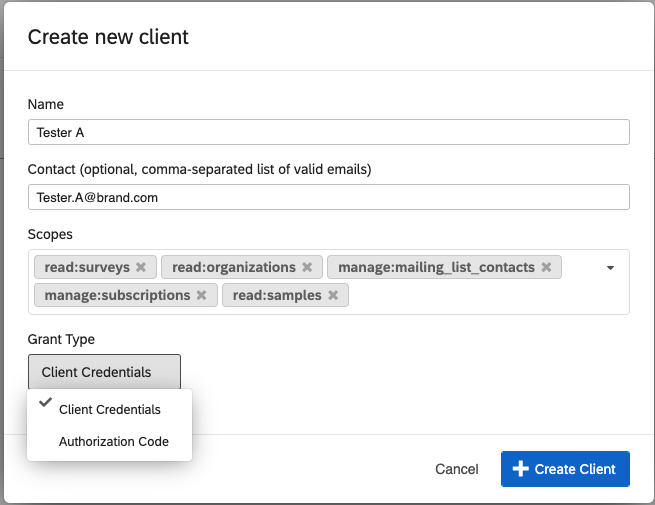Click the manage:mailing_list_contacts tag label
Screen dimensions: 655x505
pos(436,267)
